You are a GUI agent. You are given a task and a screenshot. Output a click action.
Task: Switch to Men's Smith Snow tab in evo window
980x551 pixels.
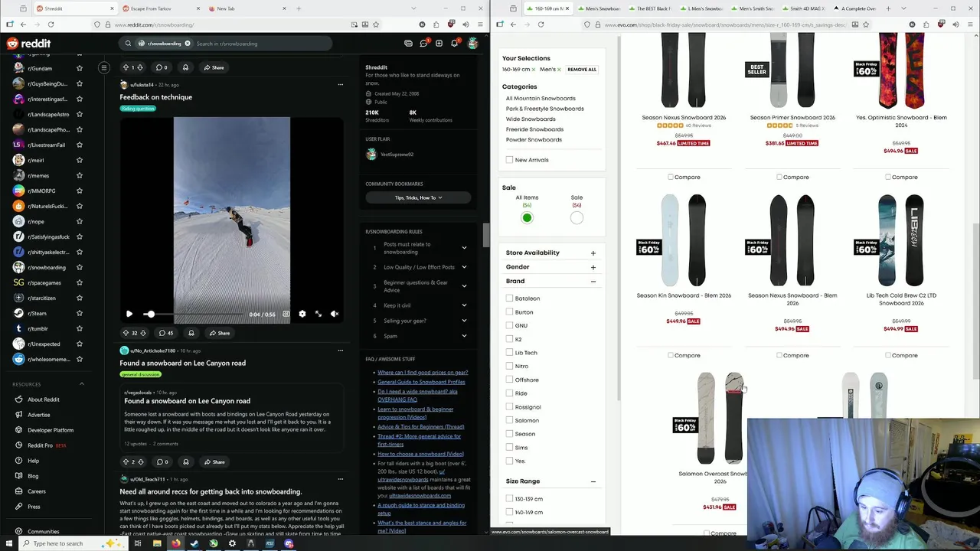(754, 8)
